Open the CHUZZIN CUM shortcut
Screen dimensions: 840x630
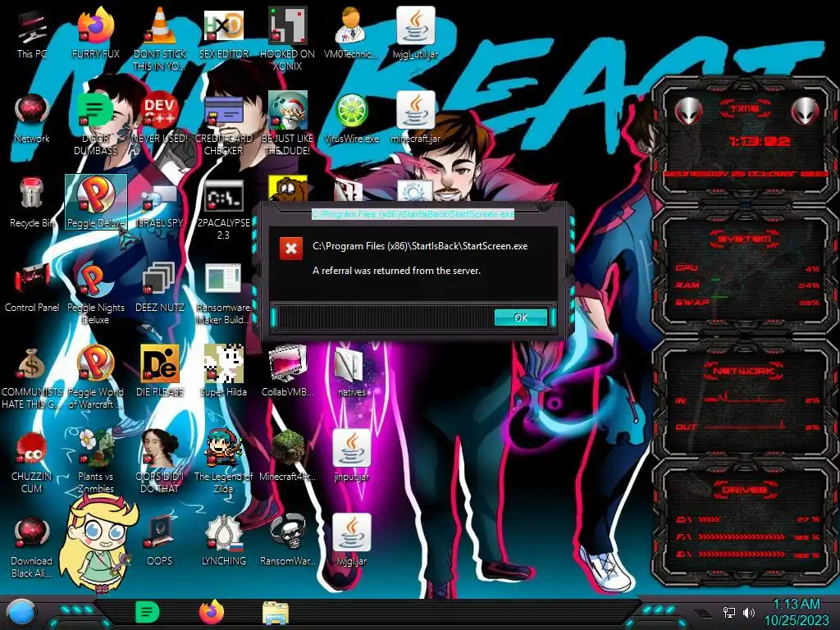[x=32, y=463]
